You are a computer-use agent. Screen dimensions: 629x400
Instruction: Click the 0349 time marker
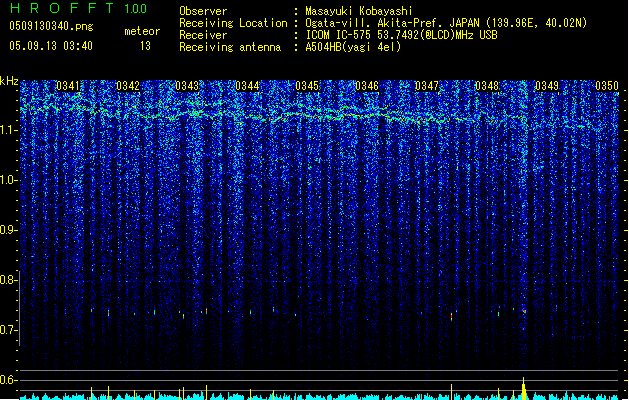547,86
